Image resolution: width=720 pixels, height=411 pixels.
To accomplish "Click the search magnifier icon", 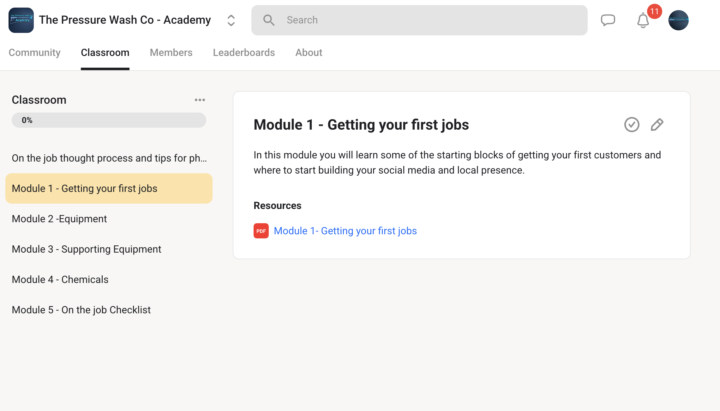I will coord(268,20).
